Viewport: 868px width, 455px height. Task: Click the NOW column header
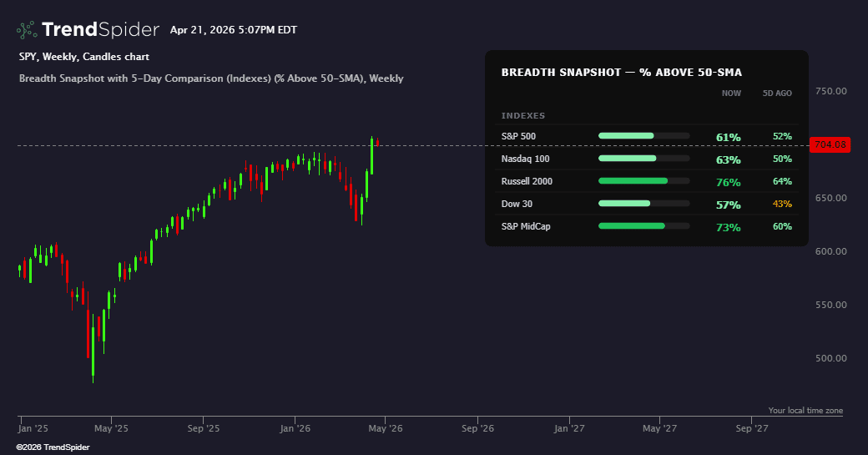(x=731, y=93)
